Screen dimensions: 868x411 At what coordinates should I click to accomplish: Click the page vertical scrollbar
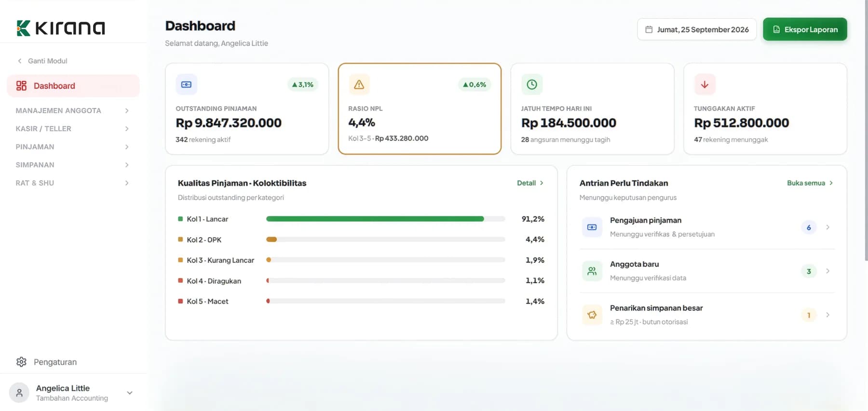tap(866, 130)
